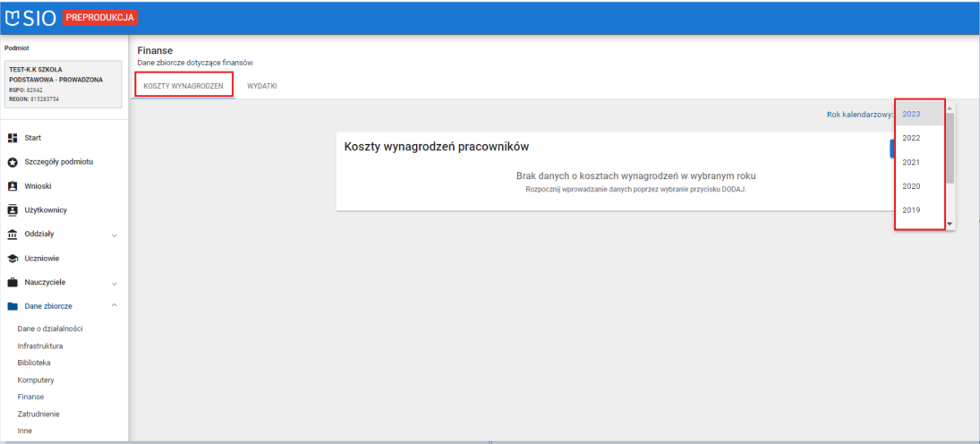The height and width of the screenshot is (444, 980).
Task: Open the KOSZTY WYNAGRODZEN tab
Action: tap(183, 86)
